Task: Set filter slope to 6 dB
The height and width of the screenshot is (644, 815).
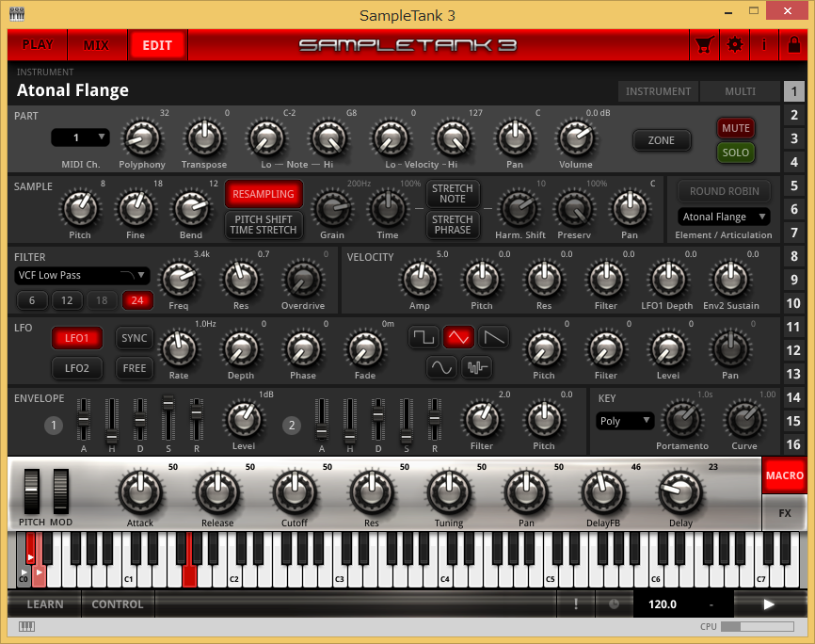Action: [32, 300]
